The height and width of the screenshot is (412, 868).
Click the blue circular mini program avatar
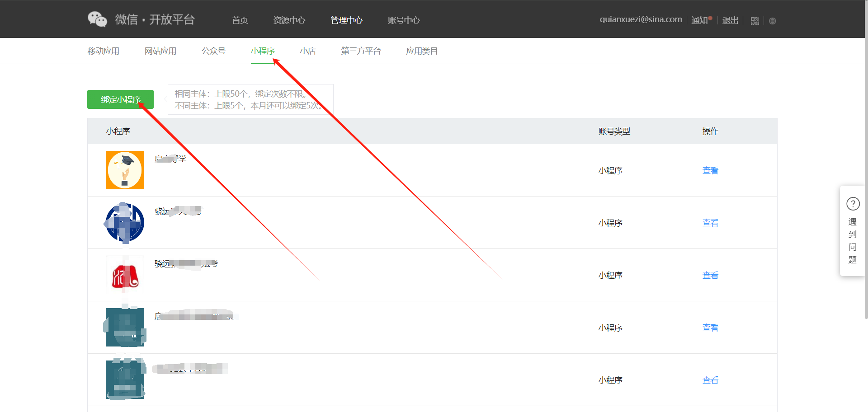click(x=125, y=222)
